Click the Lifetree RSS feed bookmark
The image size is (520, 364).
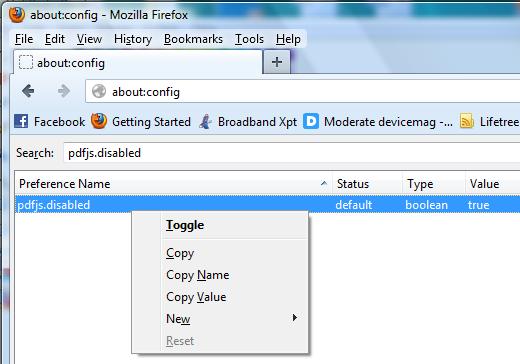tap(489, 122)
